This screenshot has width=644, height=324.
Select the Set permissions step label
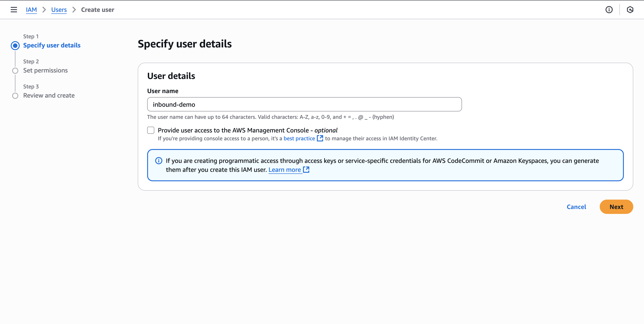(45, 70)
